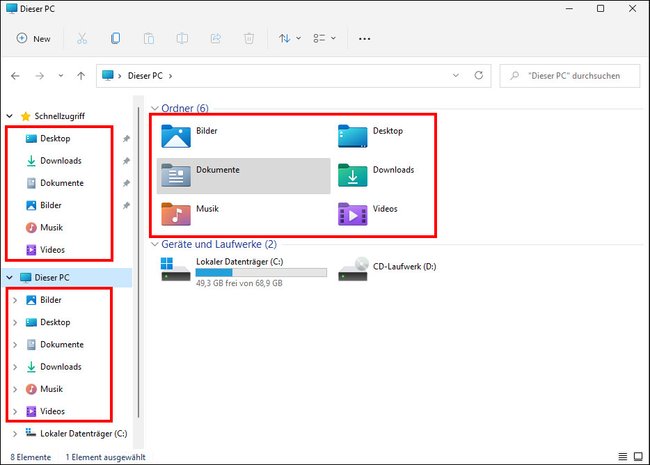Open Dokumente under Schnellzugriff

click(x=62, y=183)
